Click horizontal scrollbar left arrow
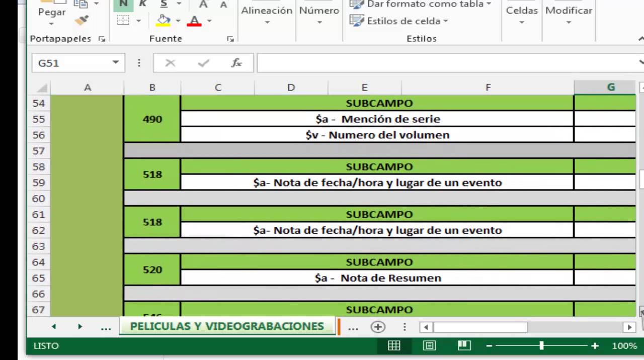Image resolution: width=644 pixels, height=360 pixels. tap(426, 327)
